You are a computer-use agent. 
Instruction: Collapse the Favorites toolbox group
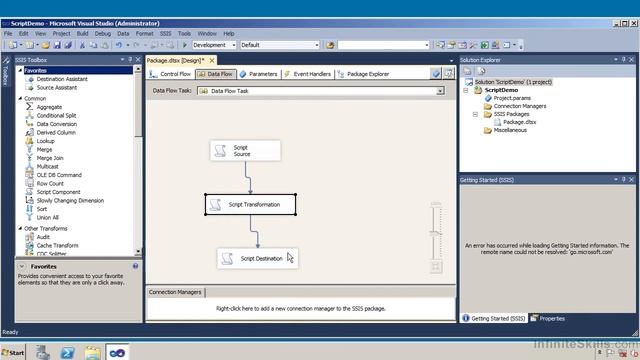pyautogui.click(x=20, y=70)
